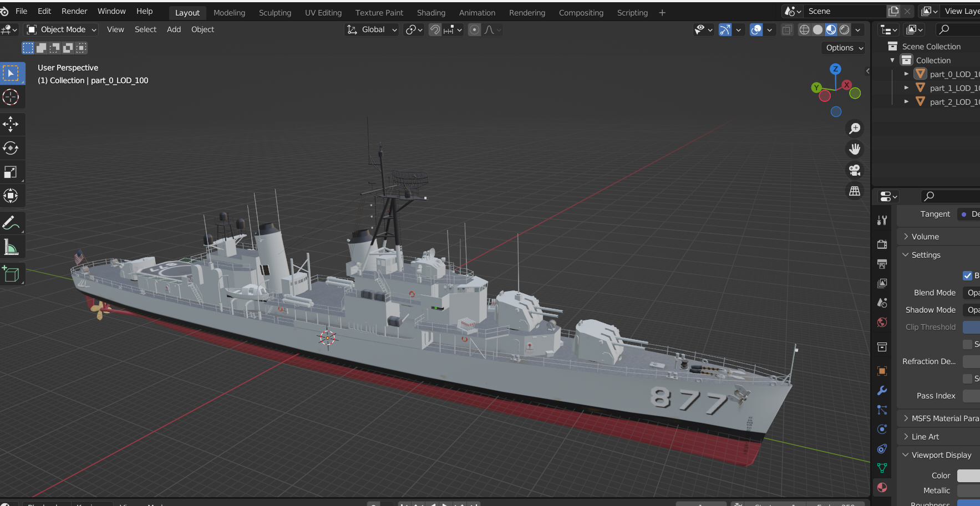980x506 pixels.
Task: Click the viewport Select menu button
Action: 145,30
